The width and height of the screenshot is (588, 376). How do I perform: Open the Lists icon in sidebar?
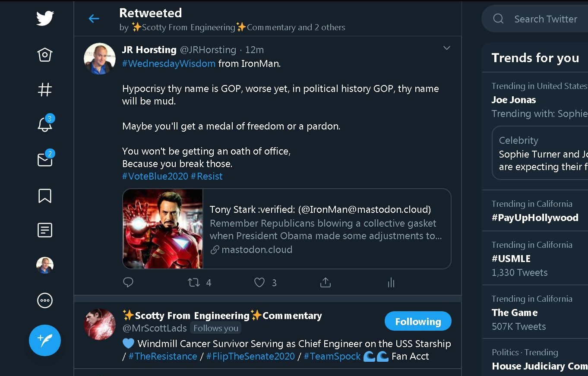[45, 230]
